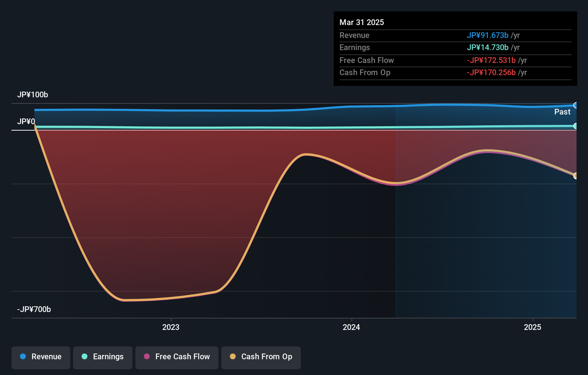Click the JP¥91.673b revenue value

[x=487, y=35]
